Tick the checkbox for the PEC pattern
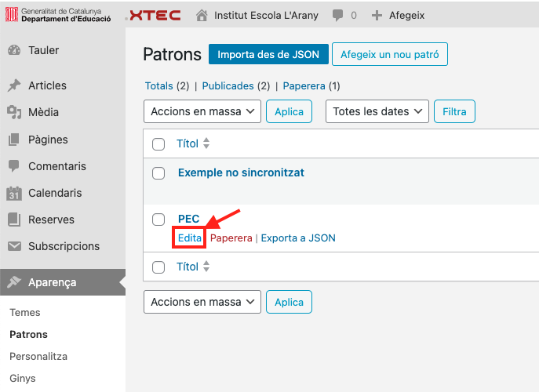539x392 pixels. [158, 220]
